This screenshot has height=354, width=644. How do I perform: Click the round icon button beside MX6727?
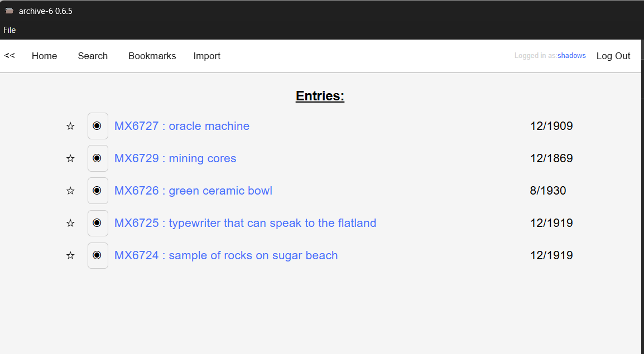pos(98,126)
